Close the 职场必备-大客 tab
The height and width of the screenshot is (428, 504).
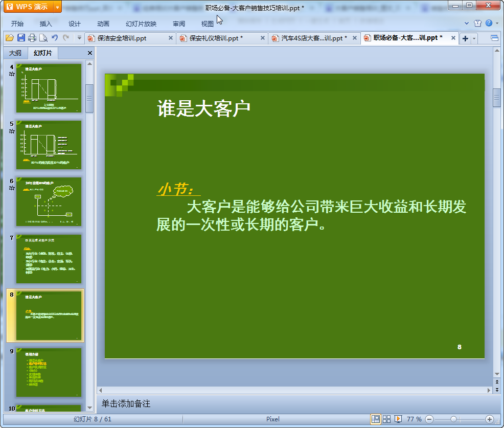click(x=453, y=38)
